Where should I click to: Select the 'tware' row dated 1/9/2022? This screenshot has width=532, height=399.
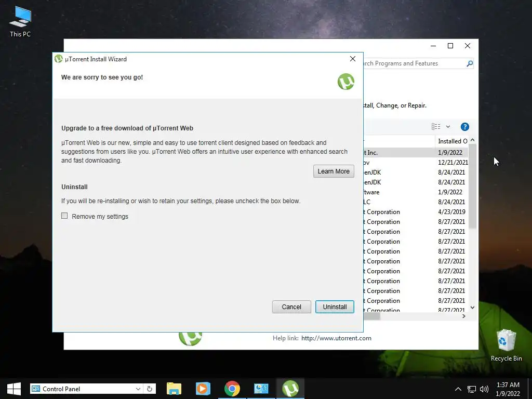pyautogui.click(x=416, y=192)
